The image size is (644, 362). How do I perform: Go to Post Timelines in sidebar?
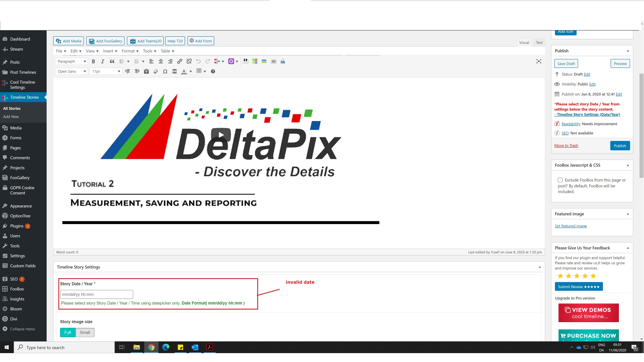click(23, 72)
